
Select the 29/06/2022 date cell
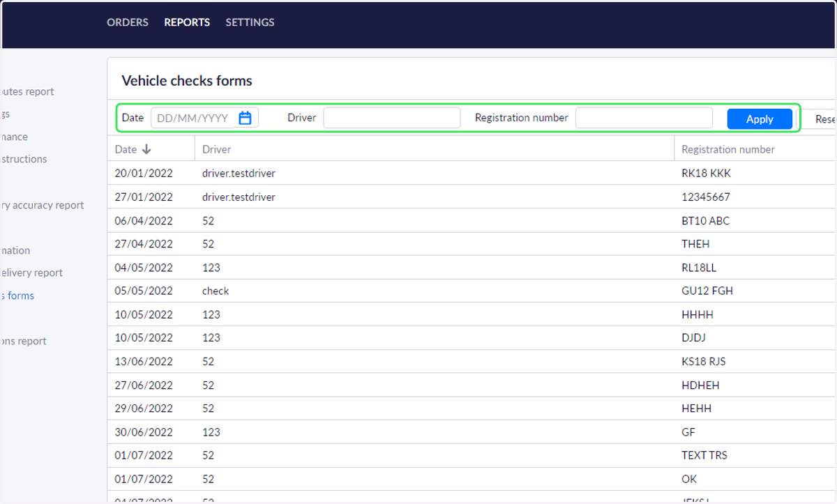[144, 408]
